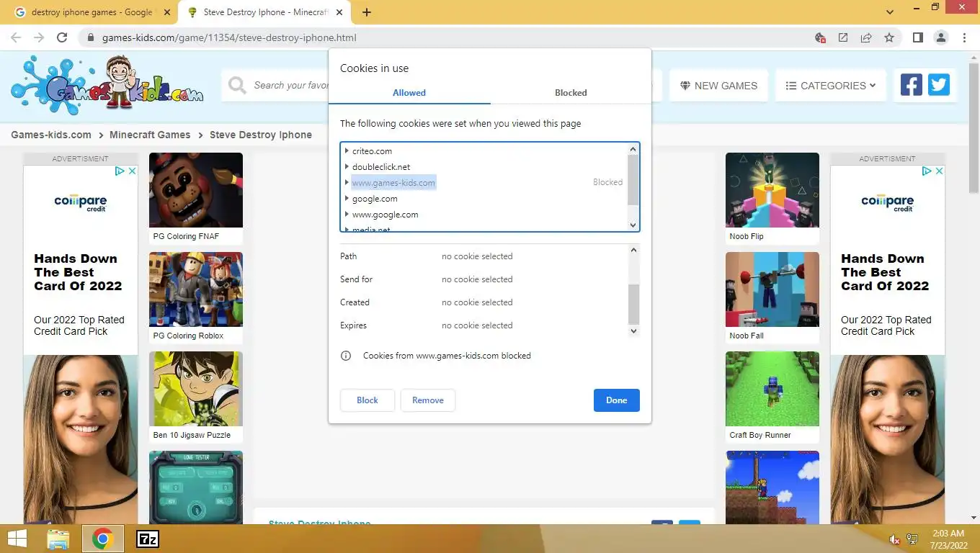Share this page via share icon
The width and height of the screenshot is (980, 553).
point(866,37)
